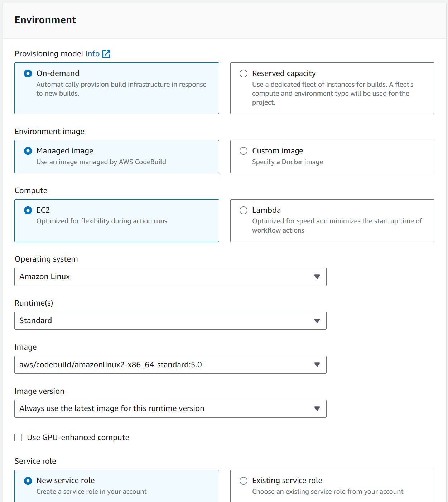
Task: Click the Operating system dropdown arrow
Action: click(x=317, y=277)
